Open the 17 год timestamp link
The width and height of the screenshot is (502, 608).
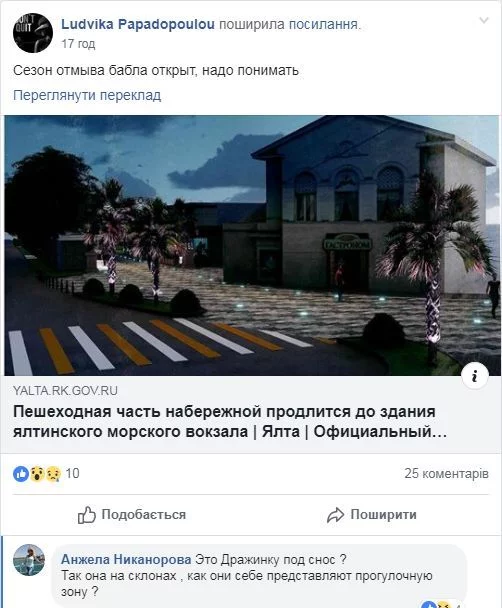coord(78,44)
